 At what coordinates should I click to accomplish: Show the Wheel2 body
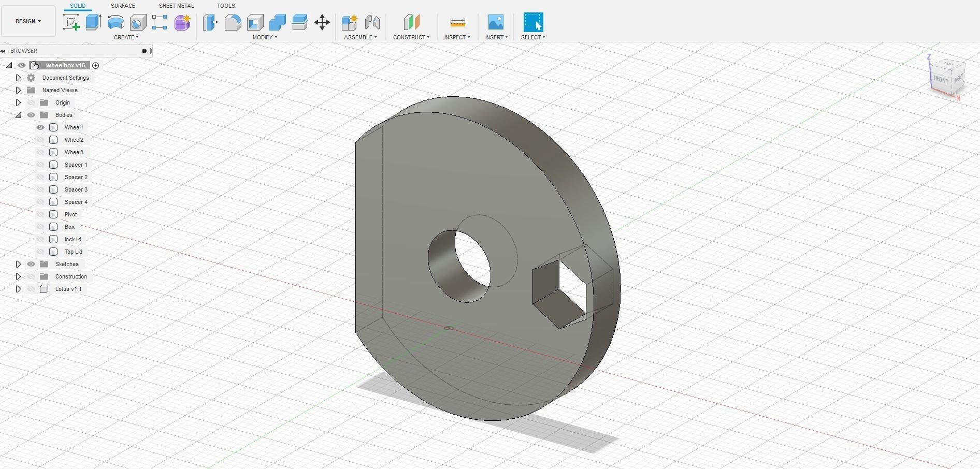[x=40, y=140]
